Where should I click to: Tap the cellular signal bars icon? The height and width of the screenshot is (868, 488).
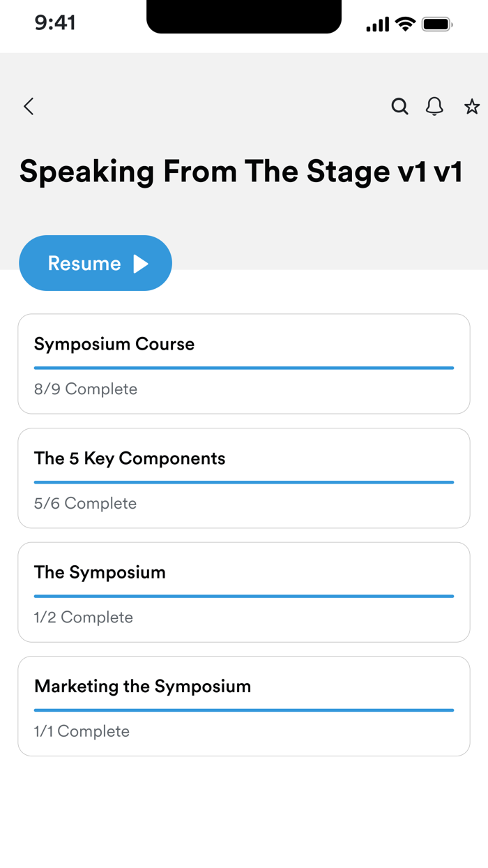coord(378,24)
